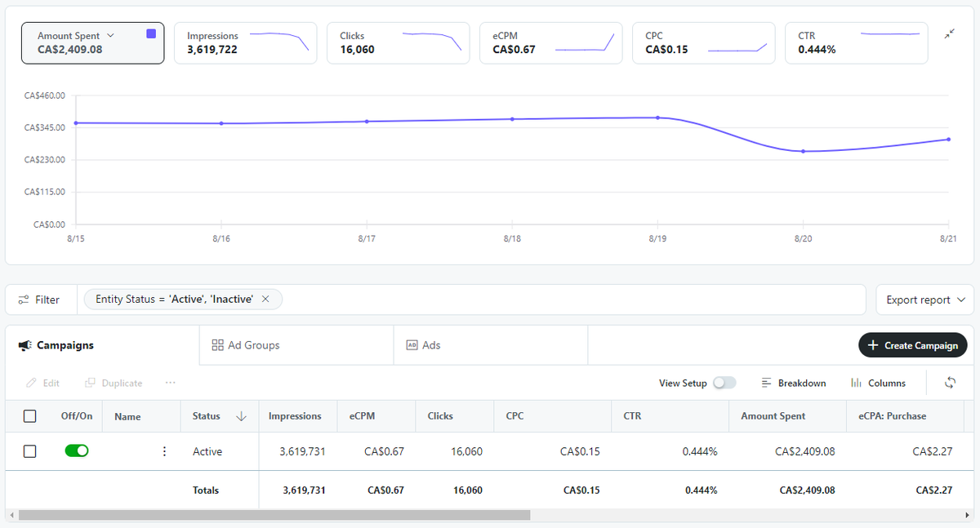Select the CTR metric card

pyautogui.click(x=857, y=42)
